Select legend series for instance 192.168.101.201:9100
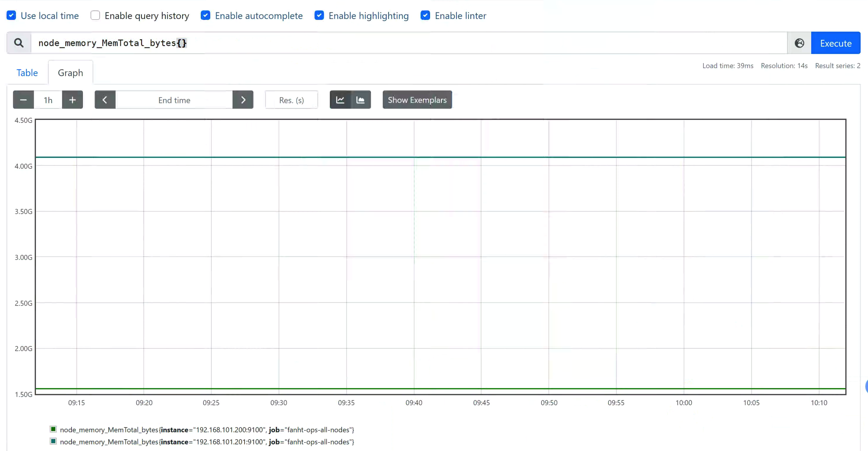This screenshot has width=868, height=451. click(207, 442)
